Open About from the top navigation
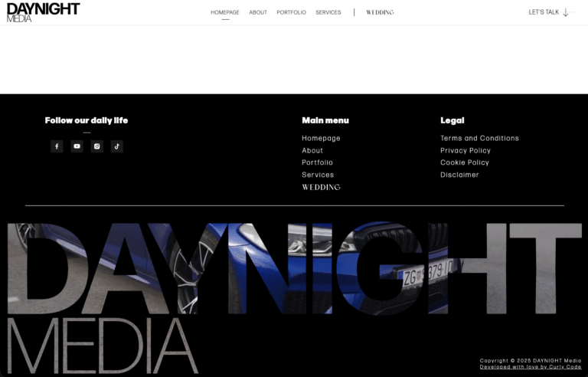Screen dimensions: 588x377 point(258,12)
